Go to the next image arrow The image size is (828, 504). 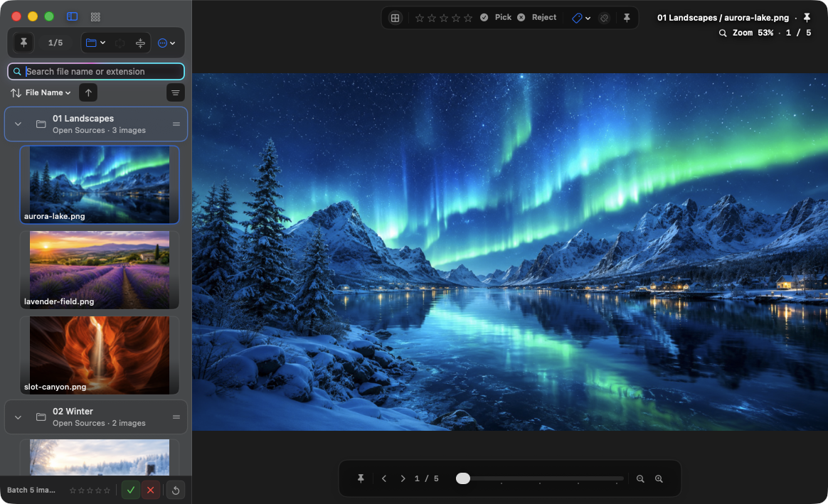click(x=403, y=478)
